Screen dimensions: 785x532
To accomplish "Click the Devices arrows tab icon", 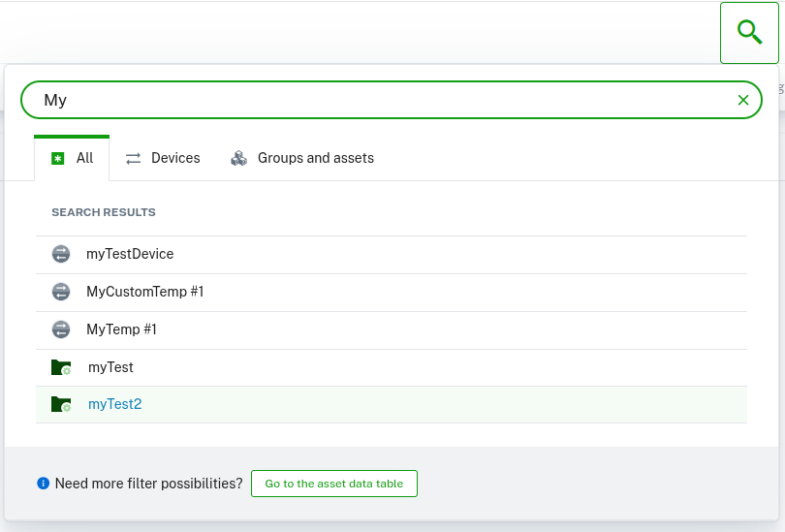I will [x=134, y=158].
